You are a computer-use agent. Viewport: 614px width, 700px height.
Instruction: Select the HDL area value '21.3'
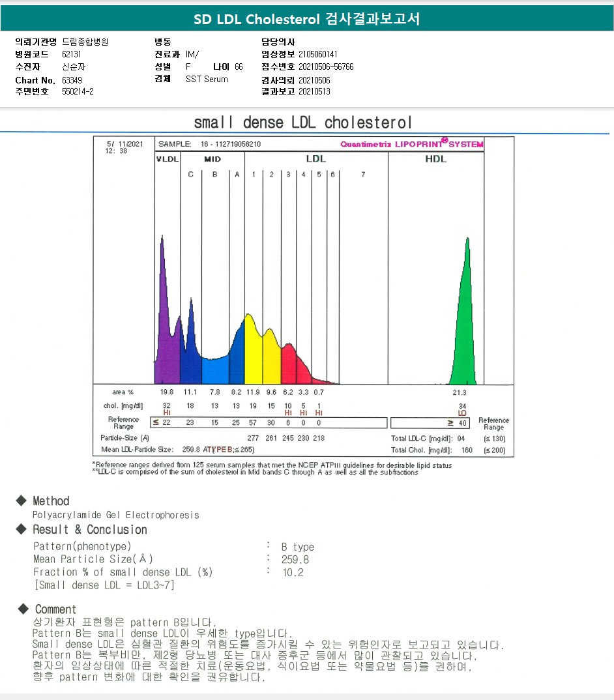click(460, 392)
